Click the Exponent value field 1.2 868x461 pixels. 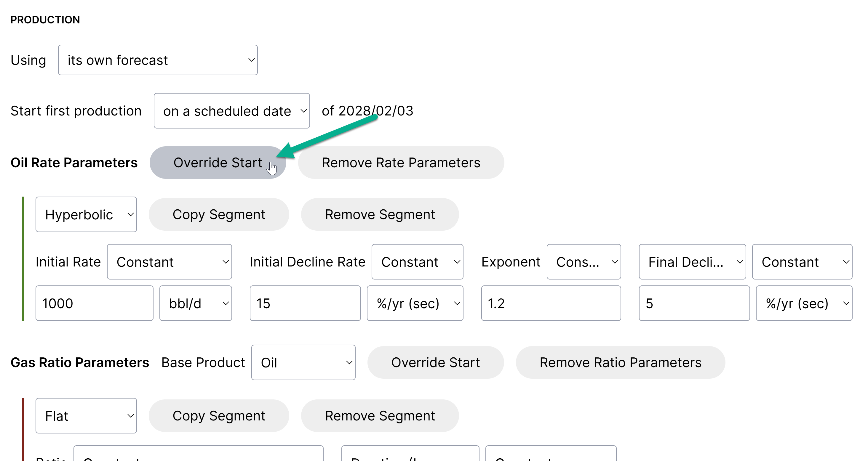coord(551,303)
